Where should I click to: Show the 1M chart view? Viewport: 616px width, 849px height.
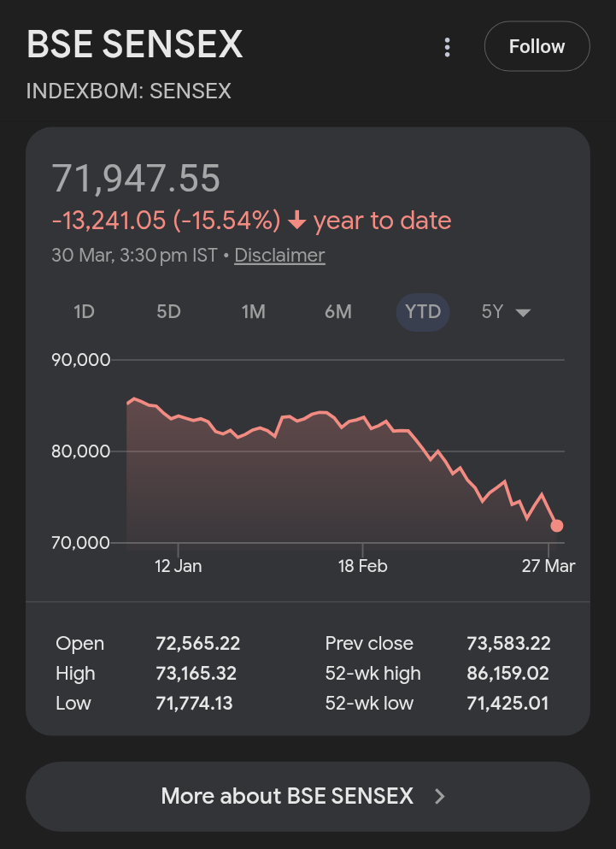point(253,312)
